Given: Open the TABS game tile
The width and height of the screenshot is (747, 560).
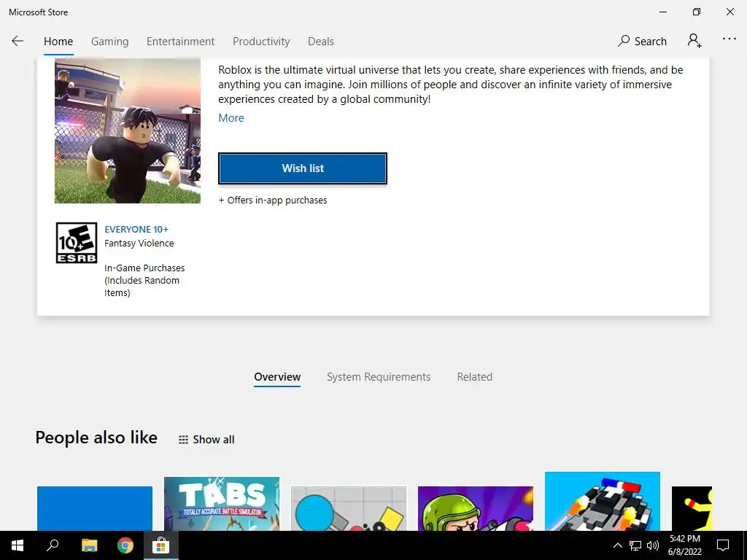Looking at the screenshot, I should point(222,504).
